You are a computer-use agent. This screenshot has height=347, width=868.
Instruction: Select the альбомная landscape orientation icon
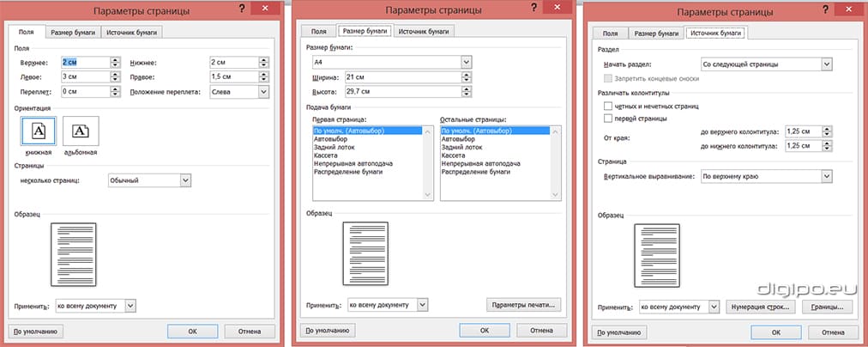click(x=81, y=130)
